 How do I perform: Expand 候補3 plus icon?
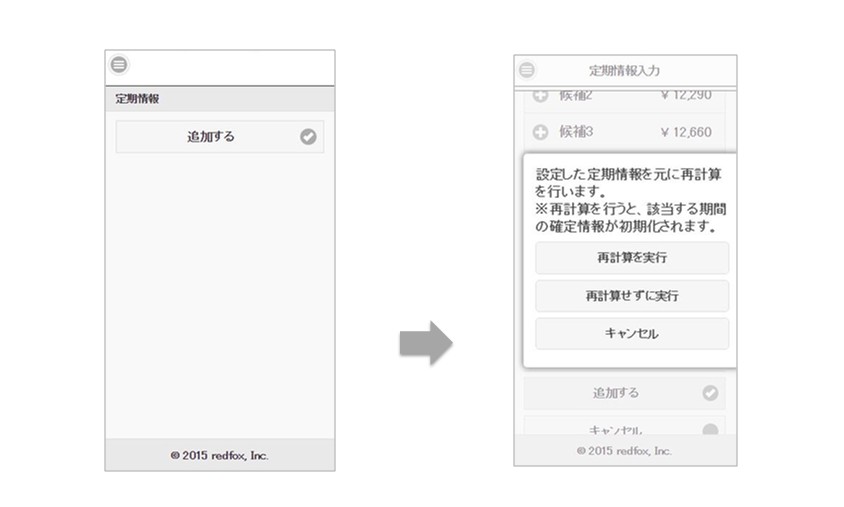tap(540, 132)
